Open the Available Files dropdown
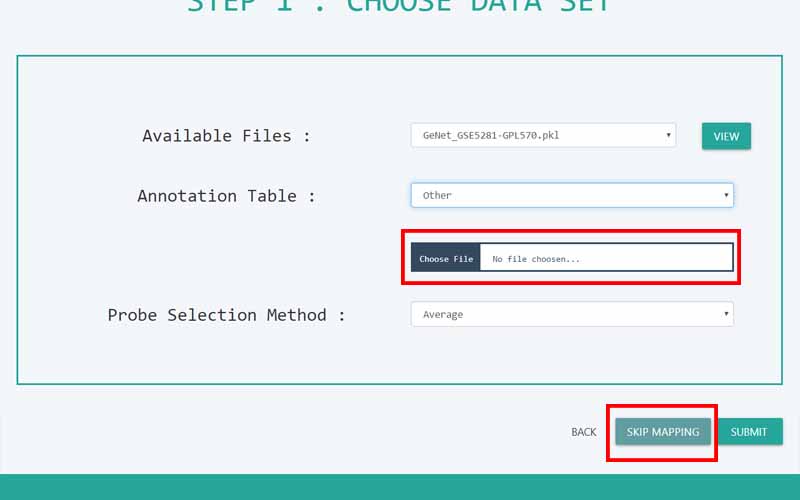800x500 pixels. (542, 135)
